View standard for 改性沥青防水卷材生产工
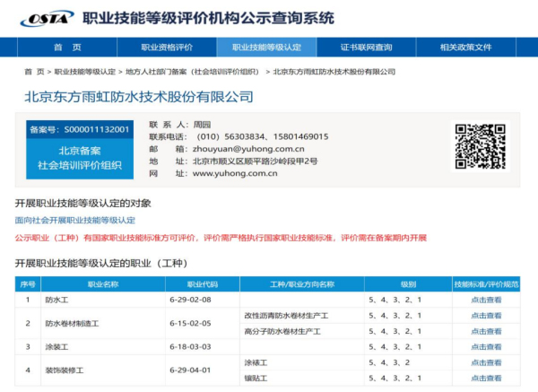 pos(486,316)
